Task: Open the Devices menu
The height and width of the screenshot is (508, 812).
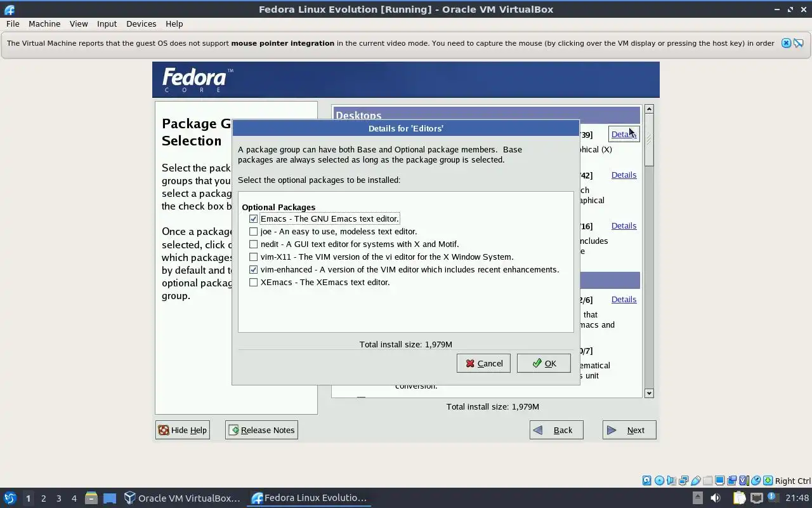Action: pyautogui.click(x=141, y=23)
